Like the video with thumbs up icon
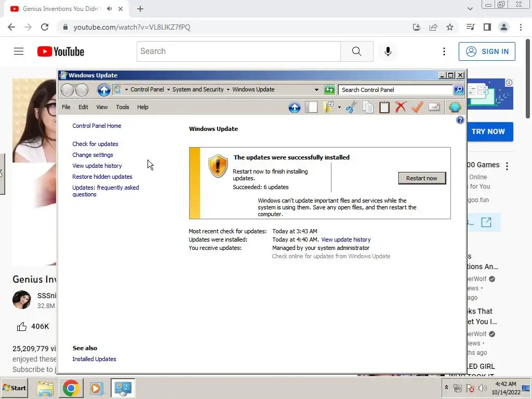The image size is (532, 399). point(22,327)
